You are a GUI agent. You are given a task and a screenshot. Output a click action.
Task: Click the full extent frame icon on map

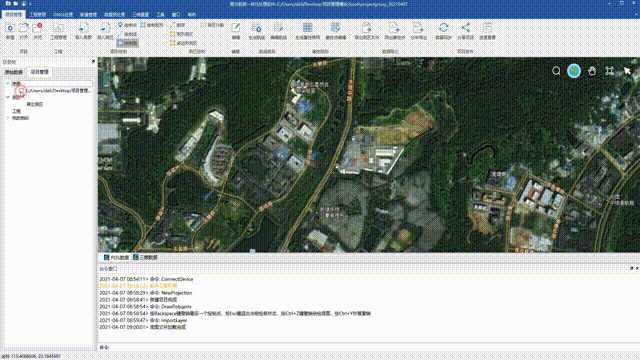pyautogui.click(x=609, y=71)
